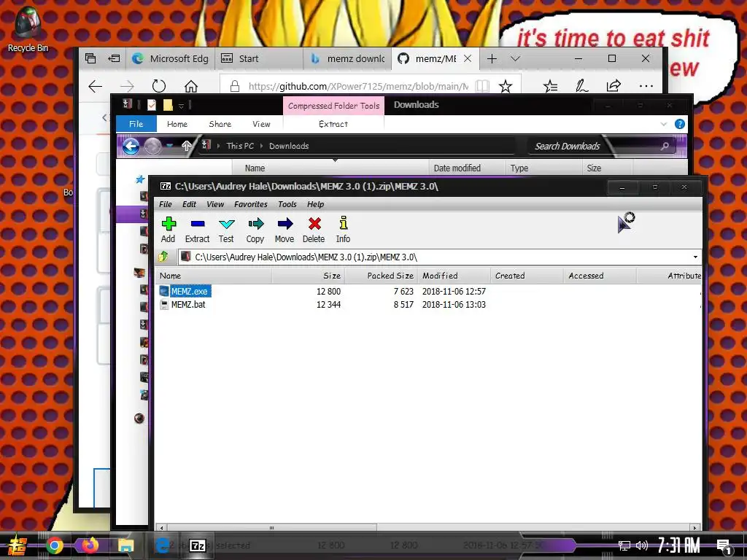747x560 pixels.
Task: Open Chrome from the taskbar
Action: [54, 545]
